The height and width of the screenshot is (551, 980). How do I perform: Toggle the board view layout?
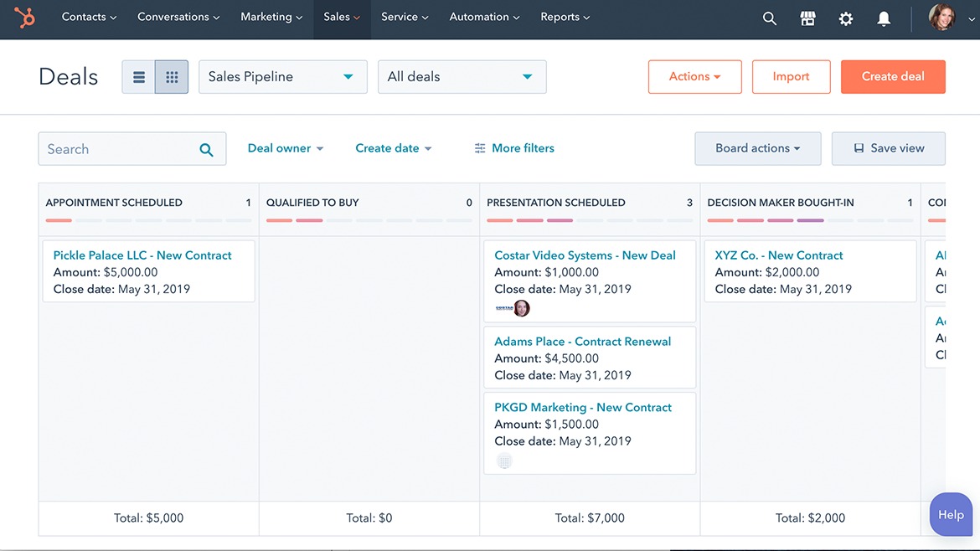[x=171, y=76]
